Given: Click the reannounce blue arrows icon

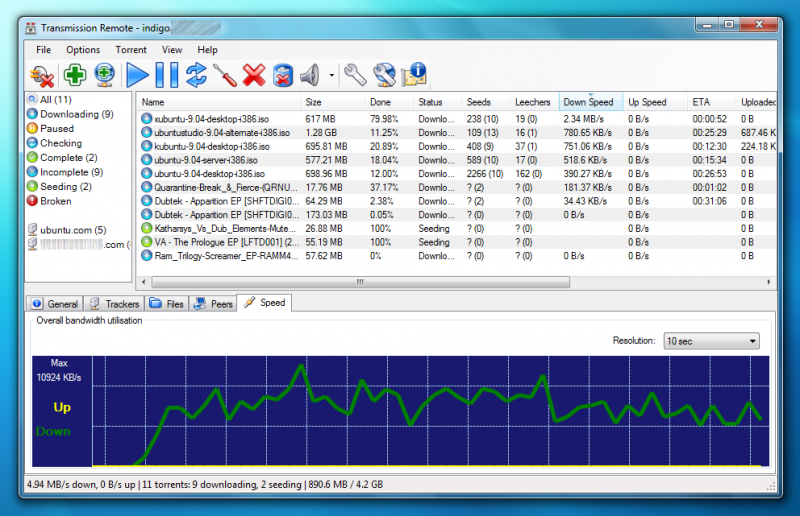Looking at the screenshot, I should pos(196,75).
